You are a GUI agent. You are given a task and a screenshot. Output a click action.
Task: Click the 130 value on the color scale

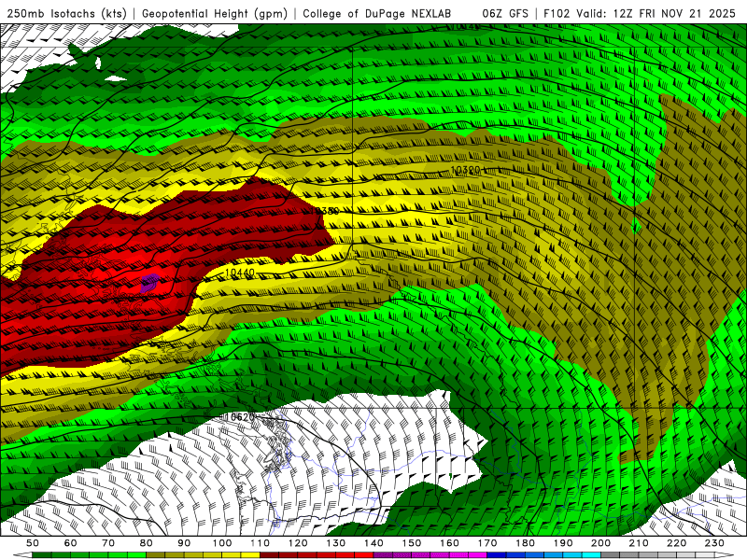(336, 543)
